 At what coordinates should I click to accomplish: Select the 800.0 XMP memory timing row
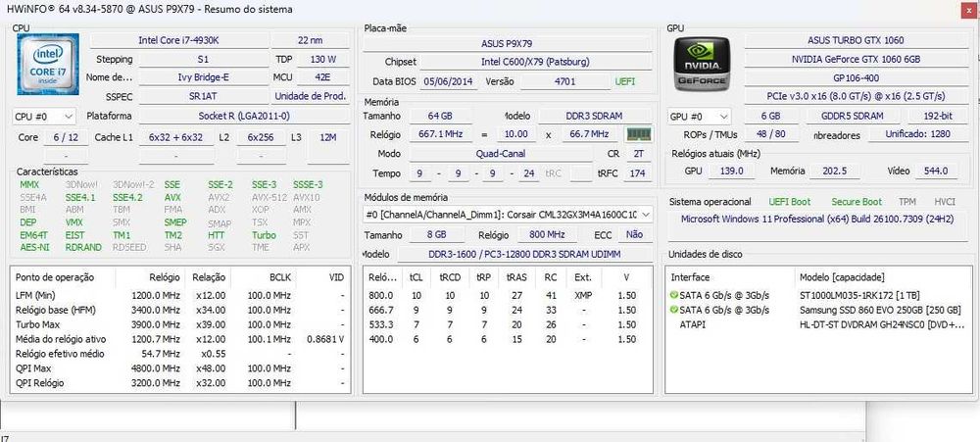point(508,295)
